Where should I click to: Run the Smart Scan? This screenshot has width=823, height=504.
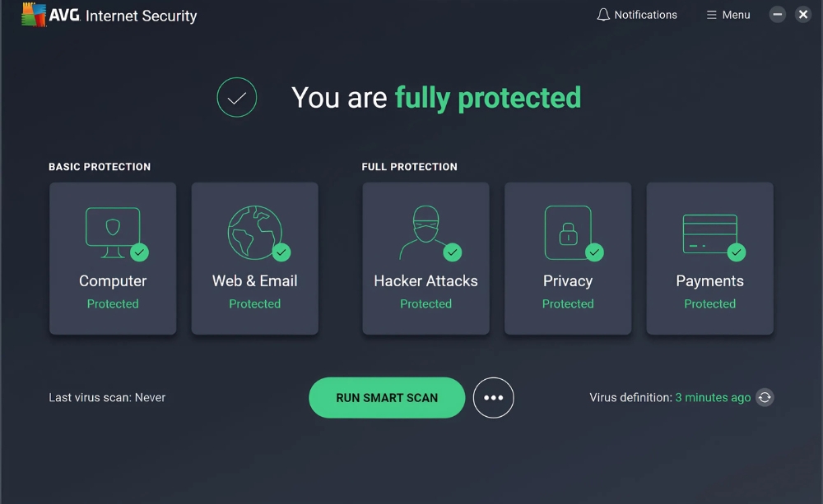(x=387, y=398)
